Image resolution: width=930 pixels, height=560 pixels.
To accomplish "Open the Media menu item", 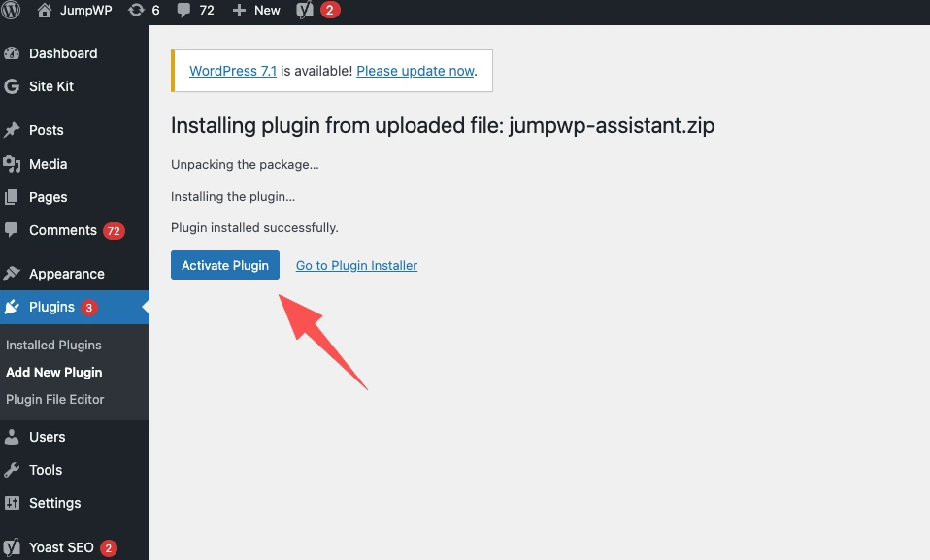I will [x=48, y=164].
